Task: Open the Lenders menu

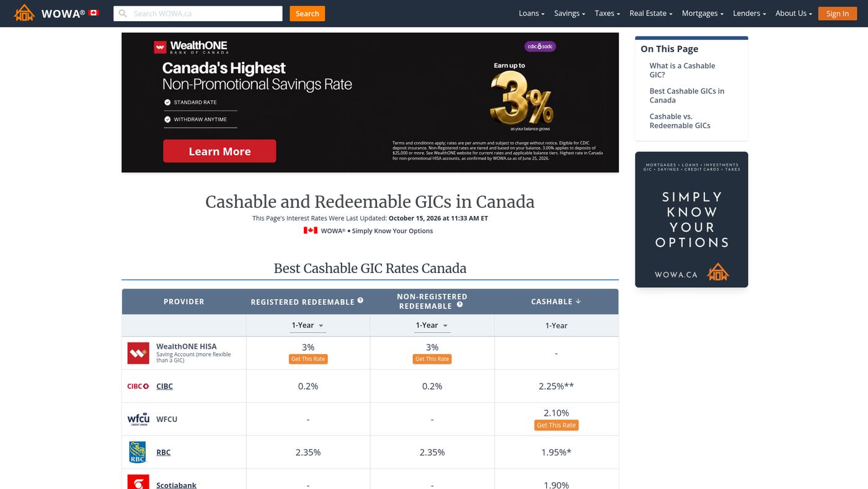Action: point(749,13)
